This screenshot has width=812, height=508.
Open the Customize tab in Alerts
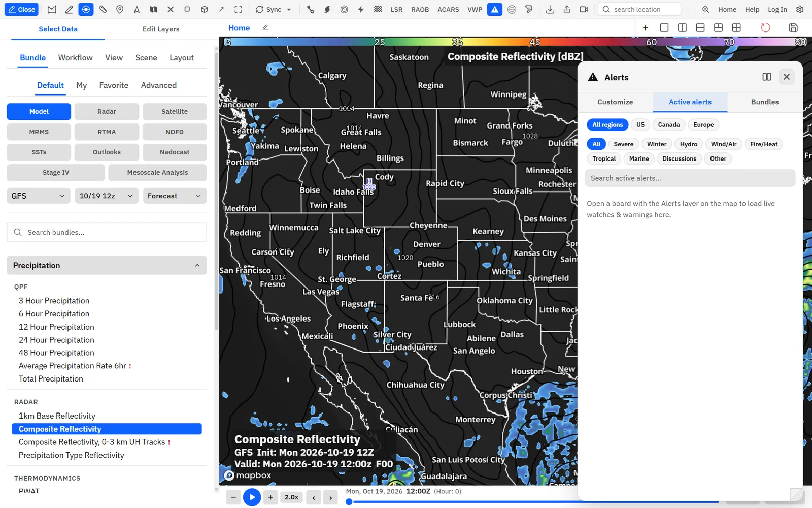coord(615,102)
